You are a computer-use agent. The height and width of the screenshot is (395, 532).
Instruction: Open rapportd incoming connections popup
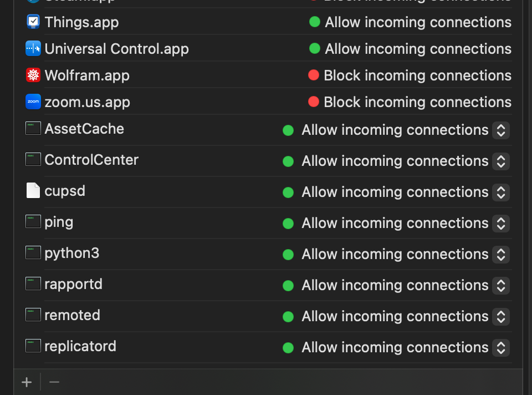(500, 286)
